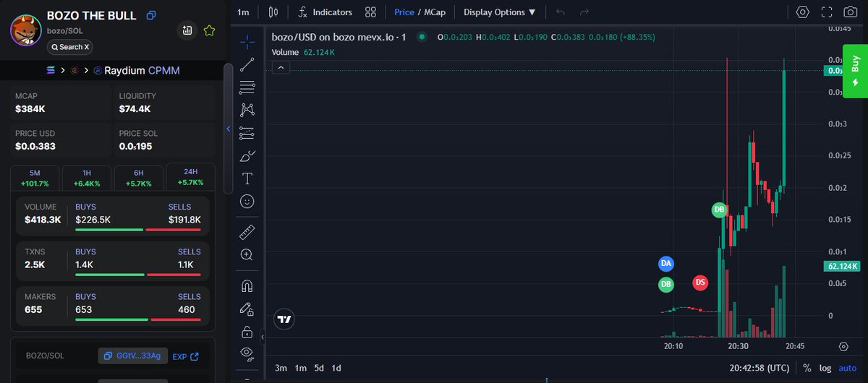Open the EXP explorer link

pyautogui.click(x=185, y=356)
